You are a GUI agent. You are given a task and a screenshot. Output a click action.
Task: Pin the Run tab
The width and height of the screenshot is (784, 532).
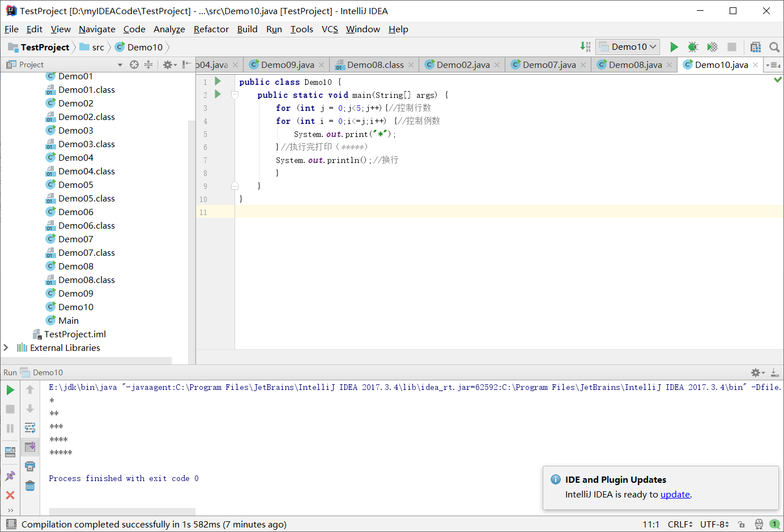click(x=10, y=476)
